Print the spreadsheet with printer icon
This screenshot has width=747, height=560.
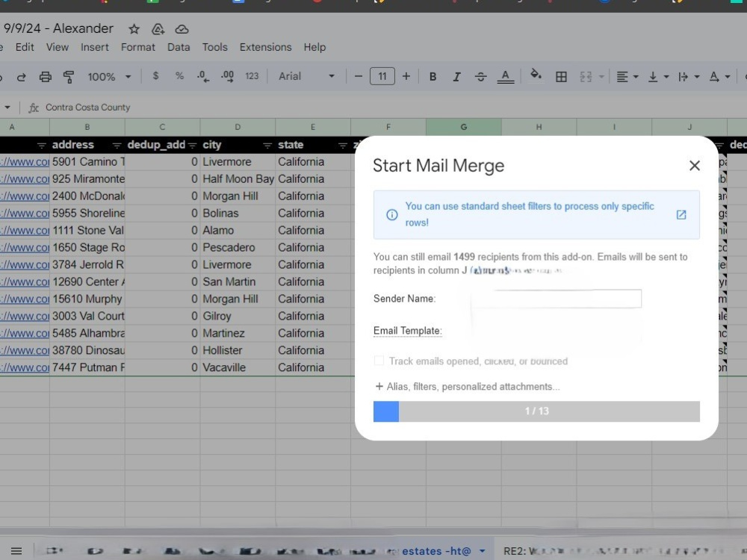[x=46, y=77]
